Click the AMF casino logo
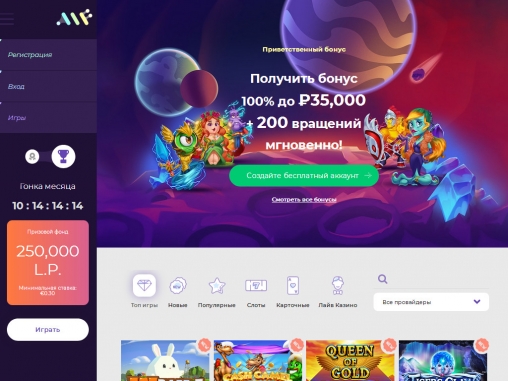The height and width of the screenshot is (381, 508). click(x=74, y=17)
